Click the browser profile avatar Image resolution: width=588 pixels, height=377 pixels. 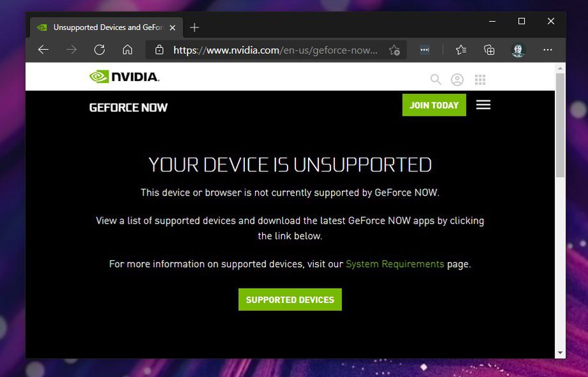pos(518,50)
